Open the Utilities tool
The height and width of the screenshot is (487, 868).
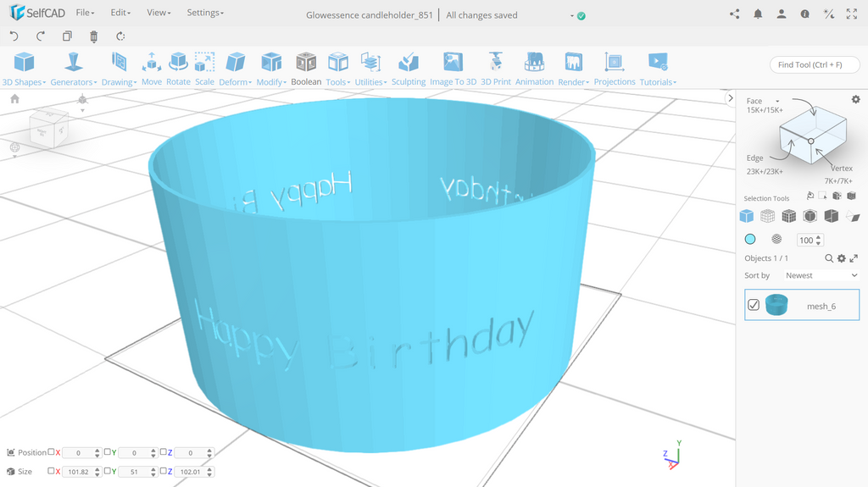click(370, 69)
